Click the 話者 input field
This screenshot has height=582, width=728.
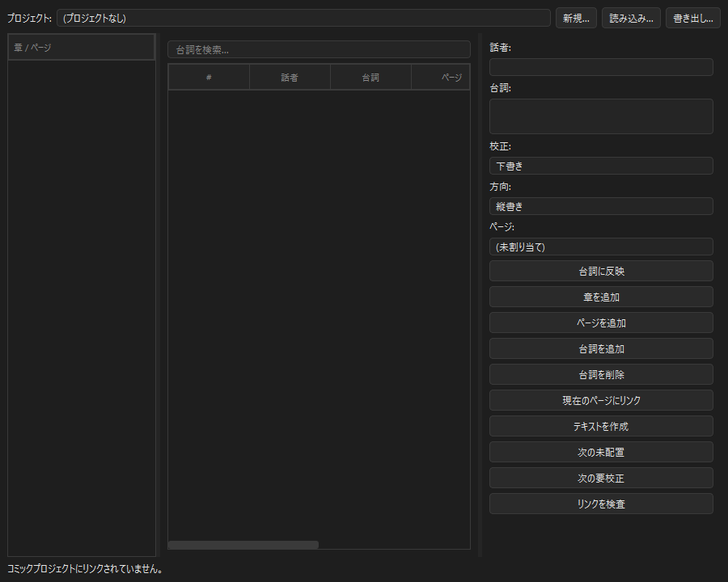click(601, 67)
